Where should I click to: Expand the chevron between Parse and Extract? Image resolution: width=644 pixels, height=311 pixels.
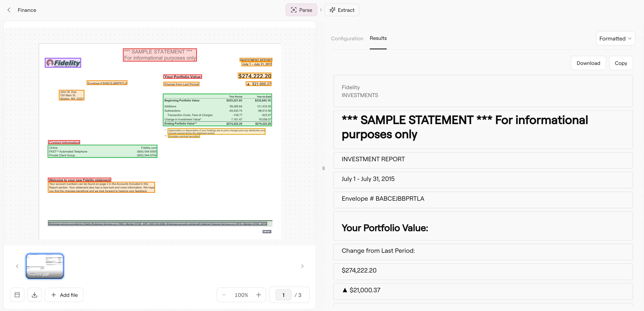tap(321, 10)
